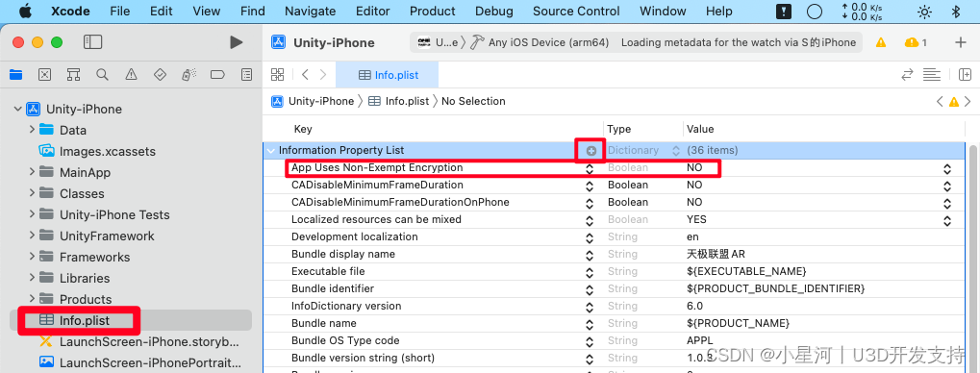Open the Xcode menu

pyautogui.click(x=70, y=12)
